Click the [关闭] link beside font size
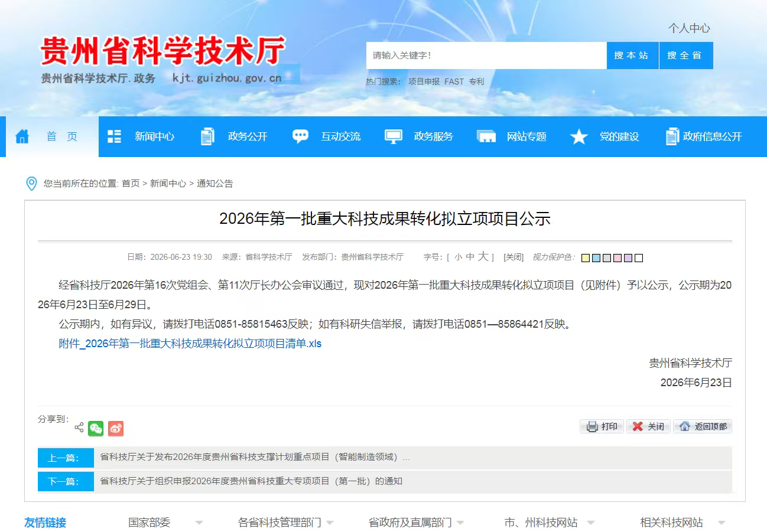This screenshot has height=532, width=767. (x=513, y=257)
